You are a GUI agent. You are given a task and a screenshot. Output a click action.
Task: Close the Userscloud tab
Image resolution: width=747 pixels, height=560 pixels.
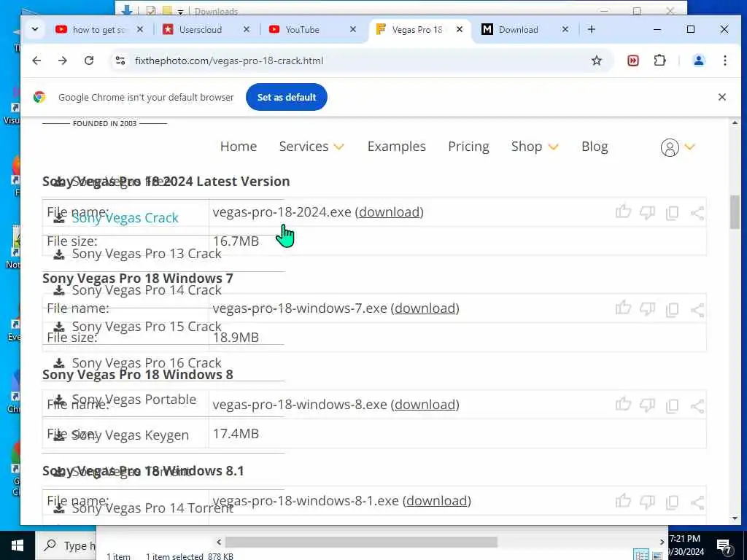[x=247, y=29]
